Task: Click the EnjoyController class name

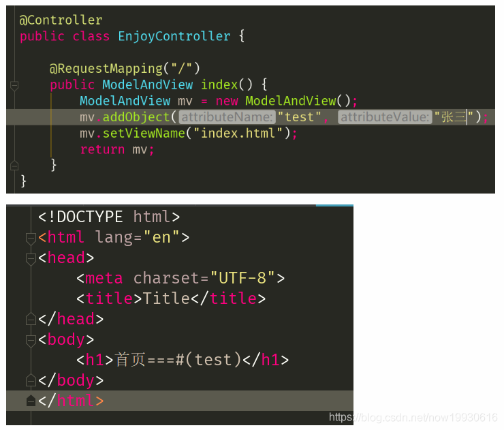Action: pos(174,36)
